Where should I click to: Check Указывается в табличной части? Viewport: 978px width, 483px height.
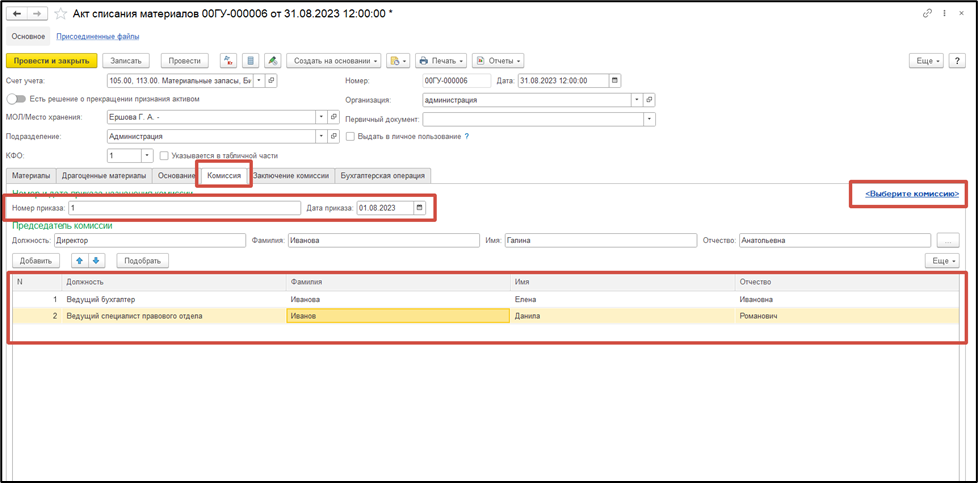pyautogui.click(x=164, y=155)
